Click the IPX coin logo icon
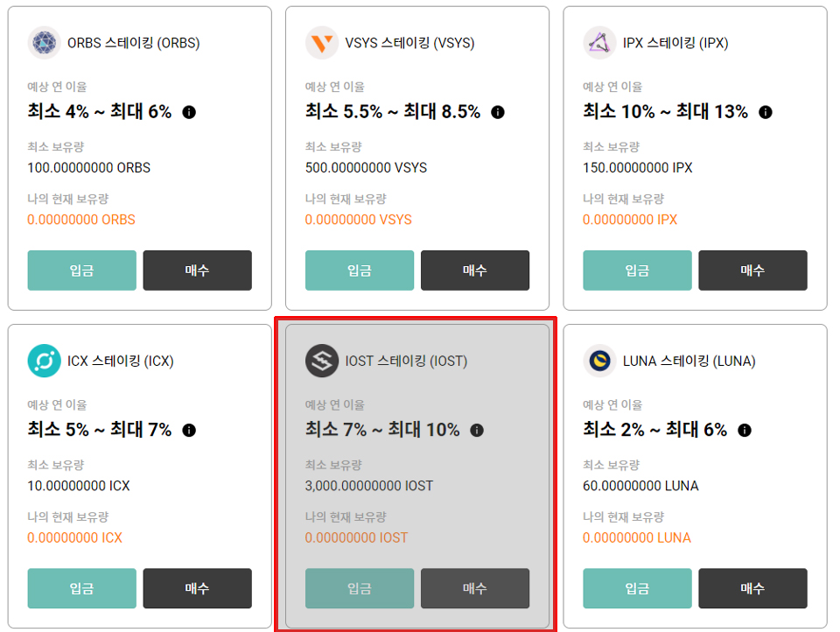Viewport: 840px width, 632px height. coord(598,42)
